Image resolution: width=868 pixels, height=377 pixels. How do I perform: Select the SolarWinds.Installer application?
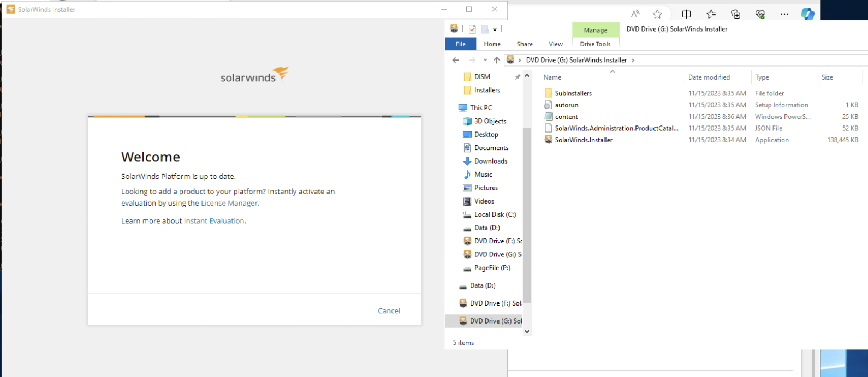(x=584, y=140)
